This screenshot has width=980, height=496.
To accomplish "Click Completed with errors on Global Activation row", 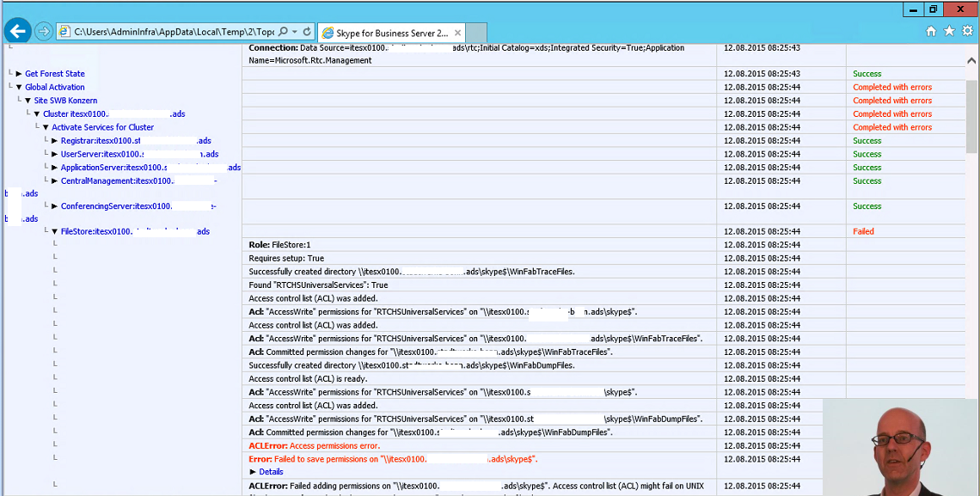I will coord(891,88).
